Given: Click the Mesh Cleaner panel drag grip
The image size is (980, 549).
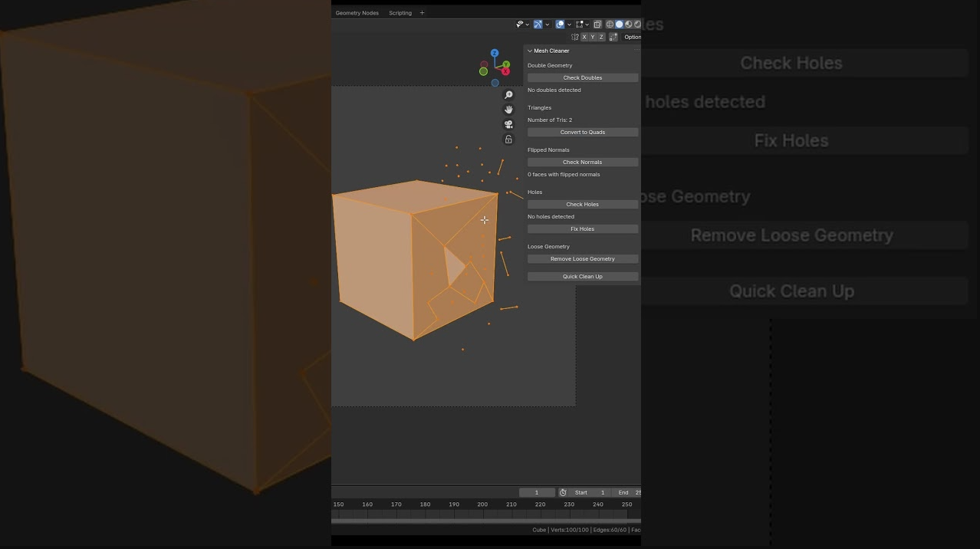Looking at the screenshot, I should click(636, 51).
